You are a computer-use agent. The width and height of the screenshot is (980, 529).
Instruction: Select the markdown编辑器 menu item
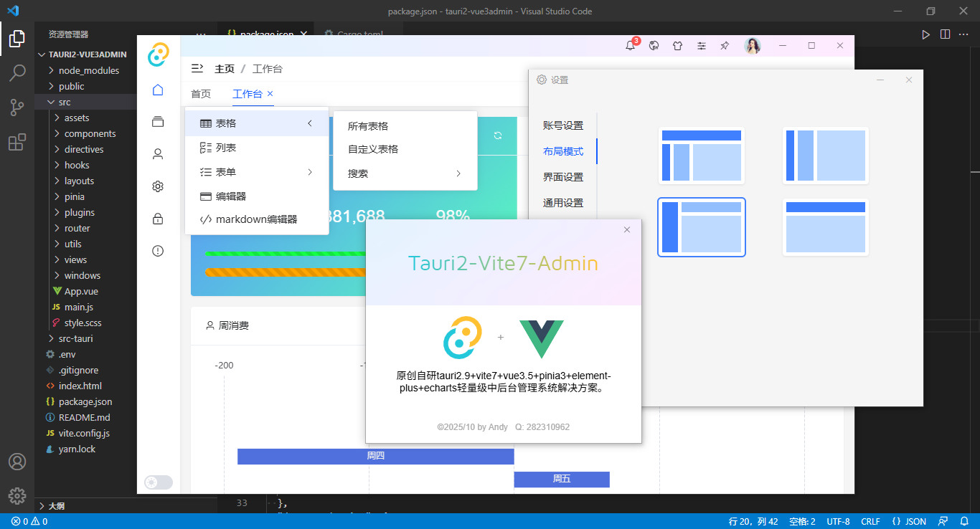[x=257, y=219]
